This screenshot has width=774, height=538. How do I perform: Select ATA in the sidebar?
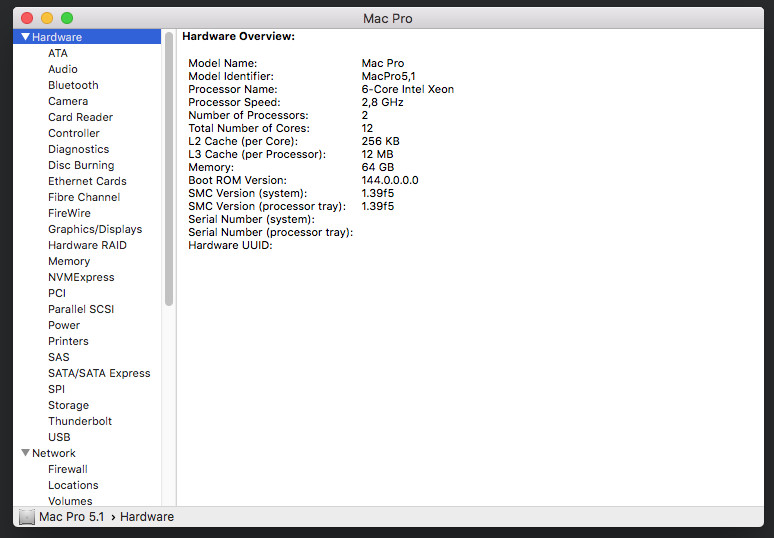point(58,53)
